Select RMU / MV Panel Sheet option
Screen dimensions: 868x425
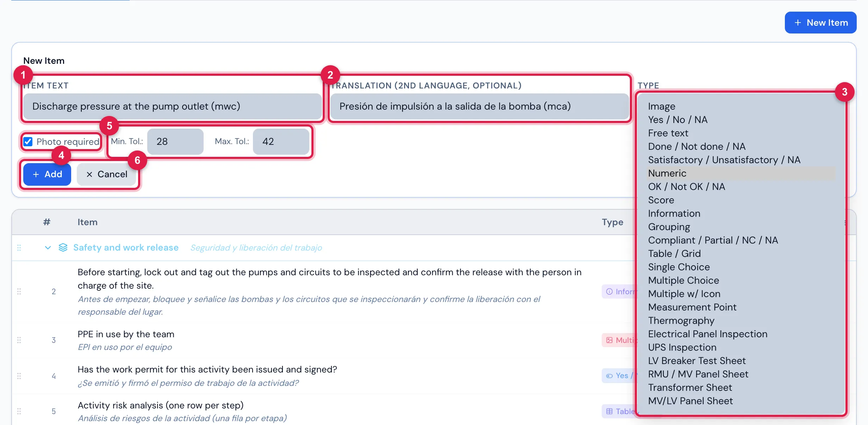click(x=742, y=374)
